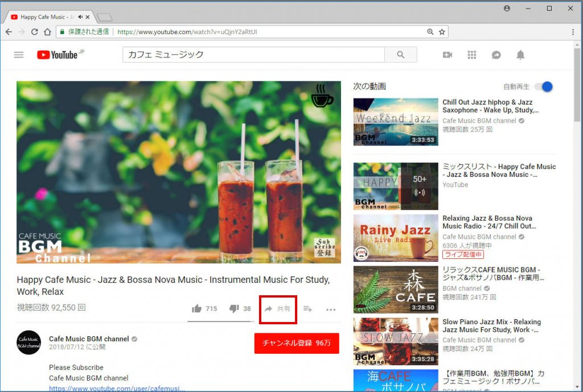Click the search magnifier button

point(400,55)
